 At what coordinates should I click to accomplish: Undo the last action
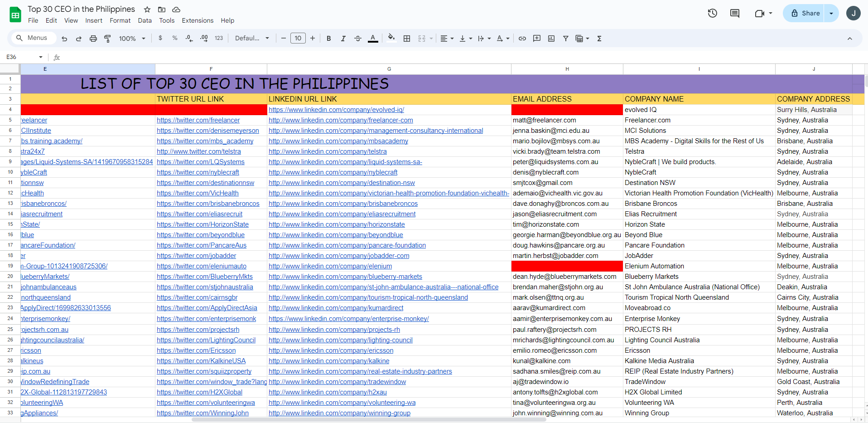[64, 39]
